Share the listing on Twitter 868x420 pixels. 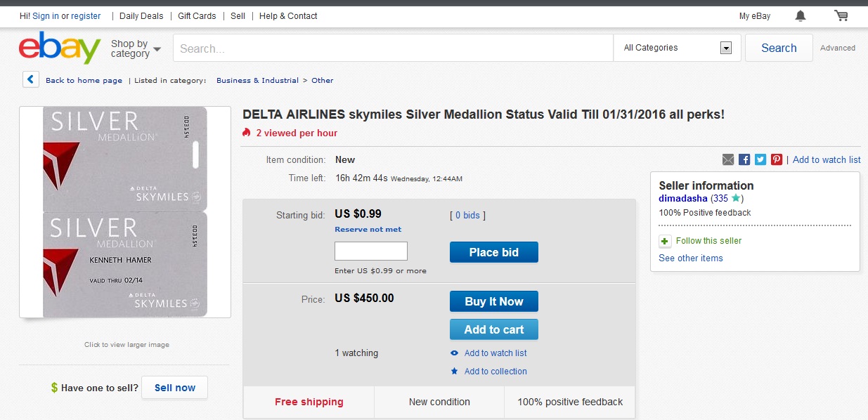[760, 159]
